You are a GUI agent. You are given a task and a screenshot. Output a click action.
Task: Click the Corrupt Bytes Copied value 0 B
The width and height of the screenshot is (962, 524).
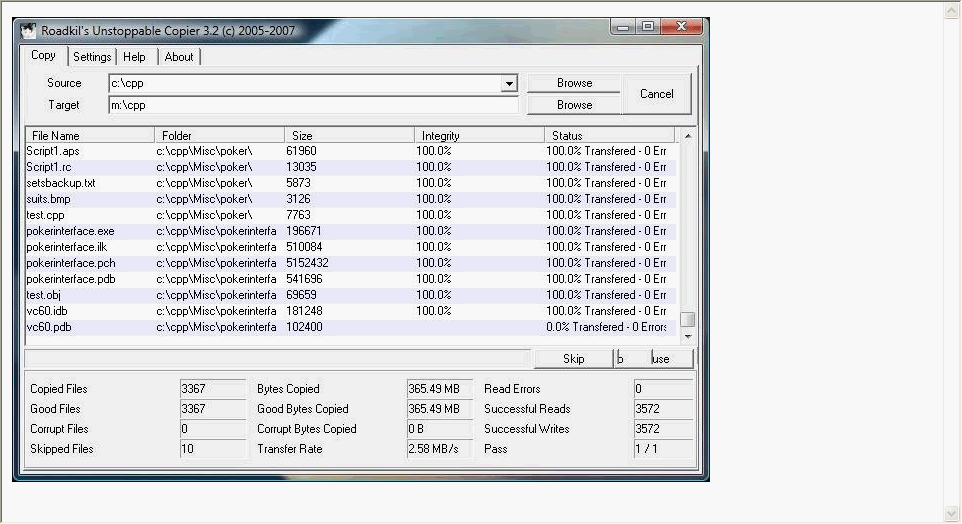(x=440, y=429)
